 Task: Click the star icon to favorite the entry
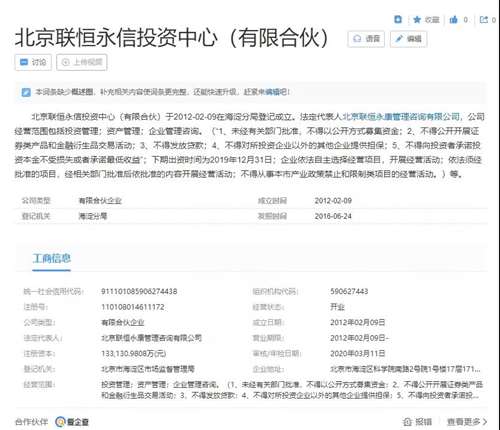click(417, 20)
